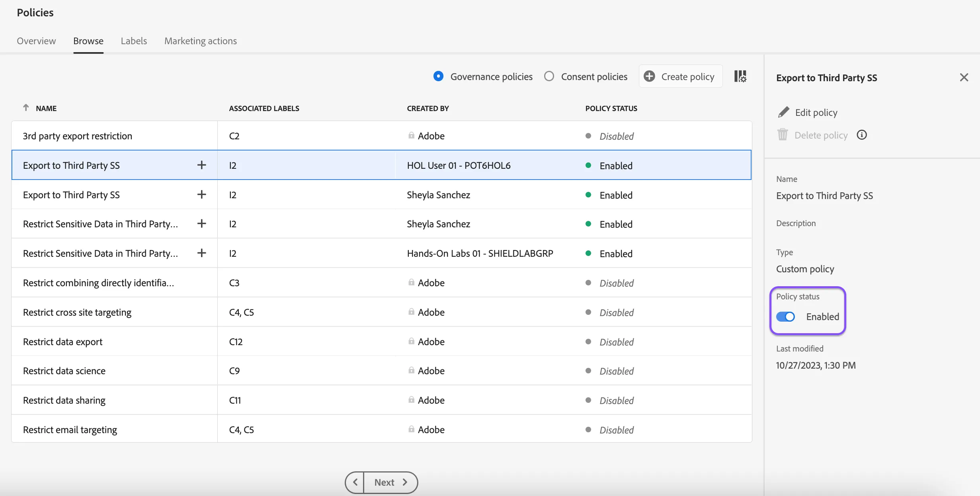Open the Overview tab
Viewport: 980px width, 496px height.
[36, 41]
